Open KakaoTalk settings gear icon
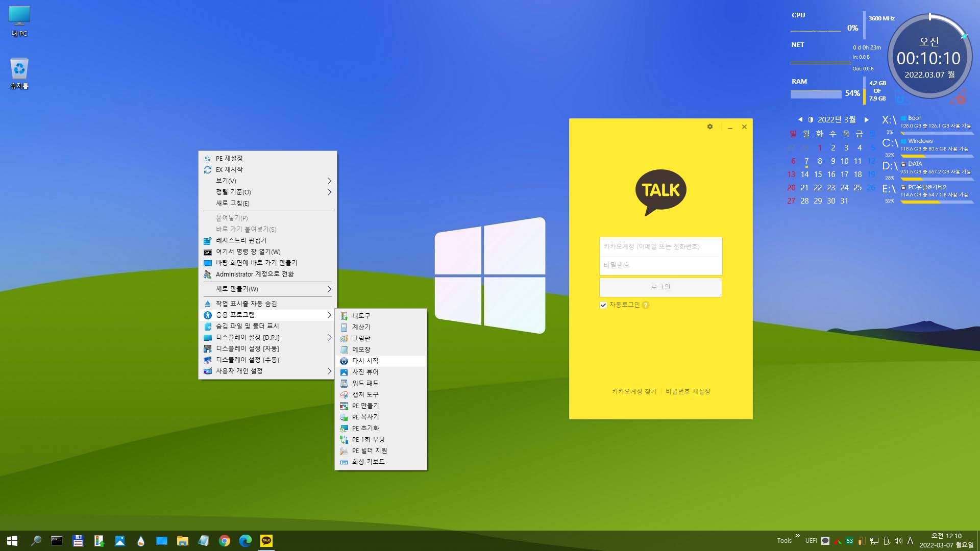The width and height of the screenshot is (980, 551). click(x=710, y=127)
